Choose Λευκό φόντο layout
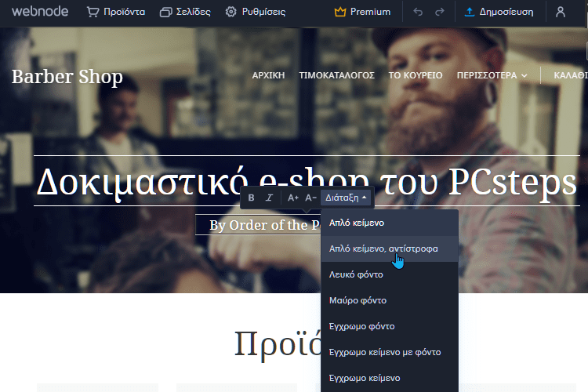The width and height of the screenshot is (588, 392). point(390,274)
